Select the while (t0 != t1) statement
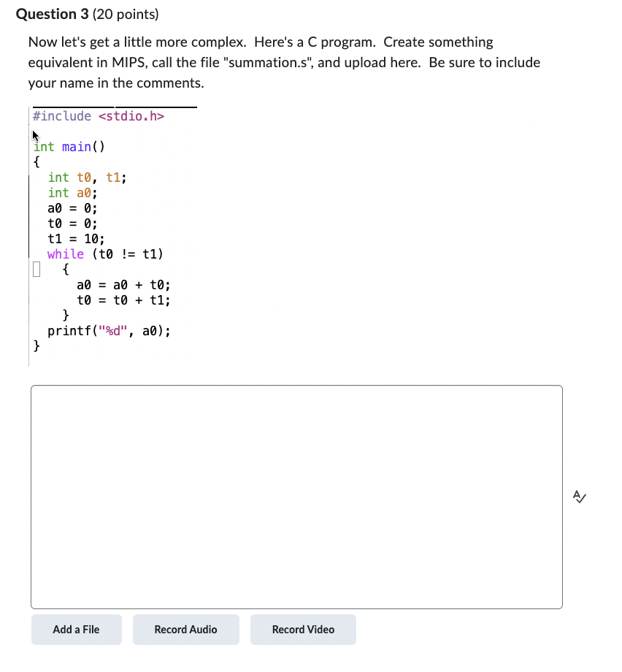The width and height of the screenshot is (622, 672). (104, 253)
